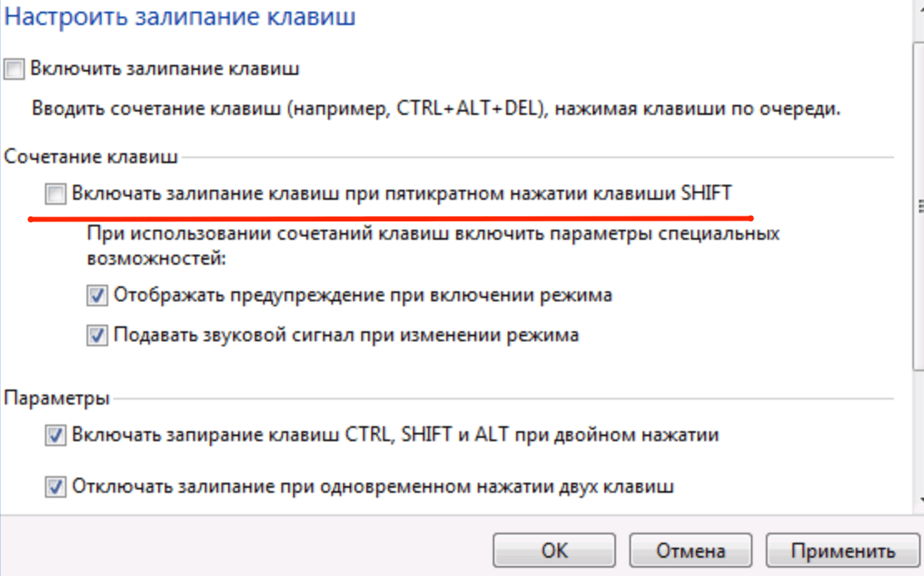Click the 'Сочетание клавиш' group label

(x=91, y=156)
